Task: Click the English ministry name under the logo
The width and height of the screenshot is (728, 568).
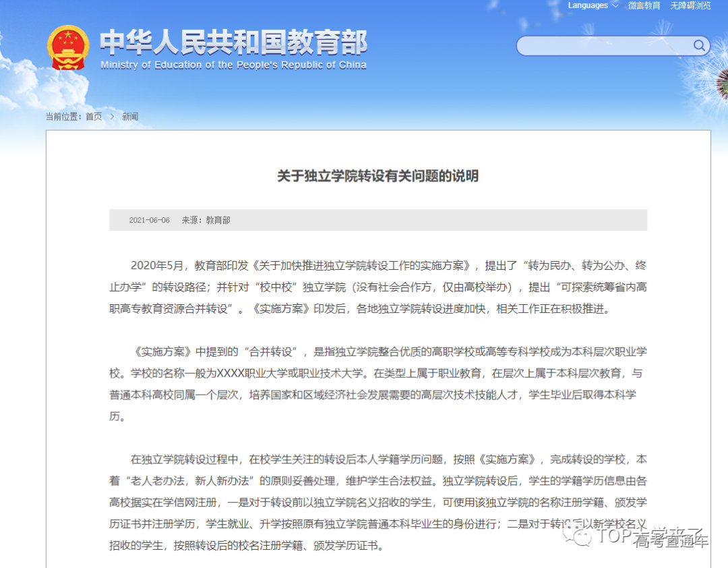Action: (x=233, y=65)
